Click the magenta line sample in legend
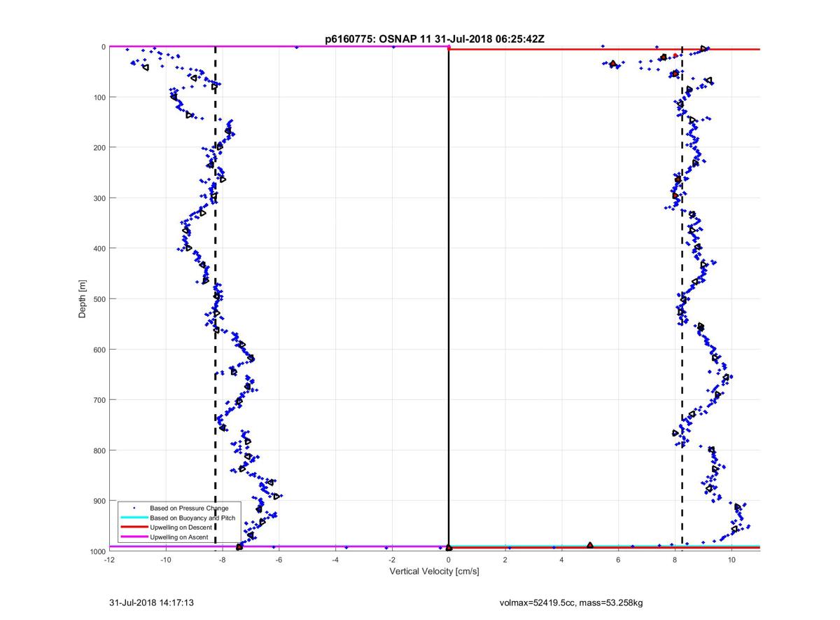840x620 pixels. point(134,537)
